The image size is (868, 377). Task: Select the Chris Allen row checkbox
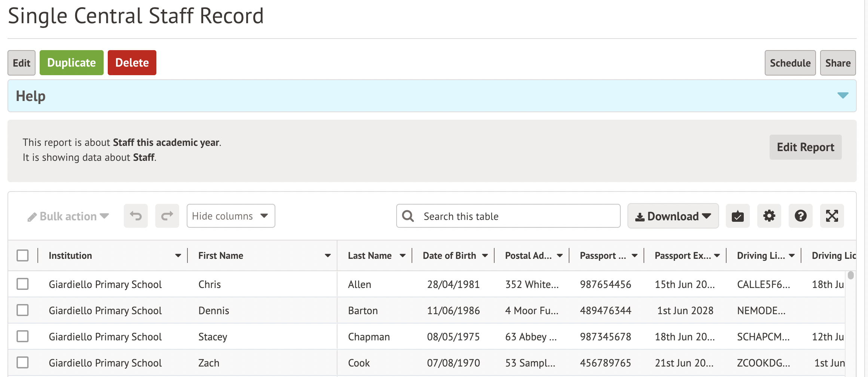(23, 284)
